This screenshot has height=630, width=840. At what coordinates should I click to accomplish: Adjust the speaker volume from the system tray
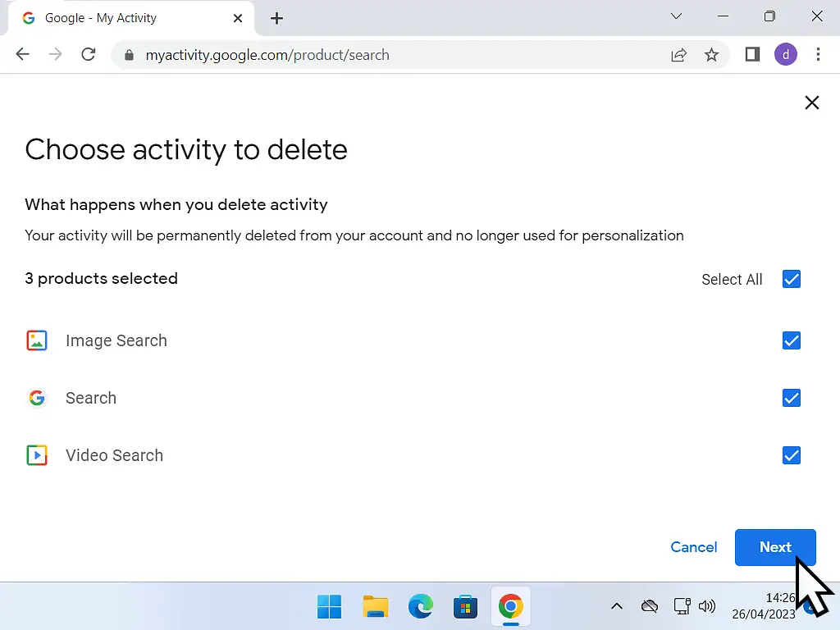pos(707,606)
